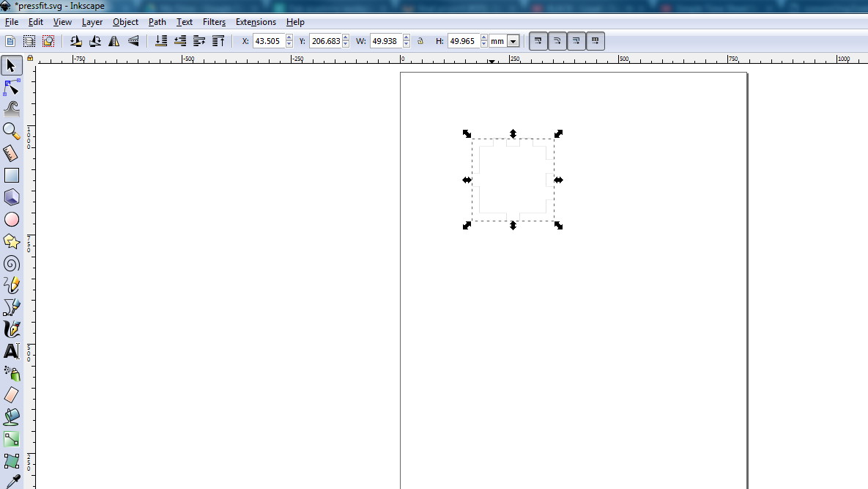Select the Selector arrow tool

[x=11, y=66]
